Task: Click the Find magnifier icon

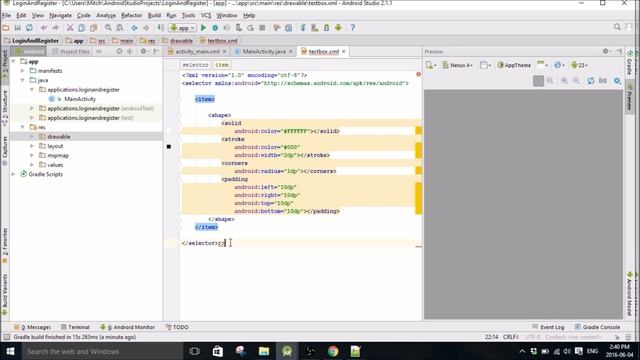Action: point(108,28)
